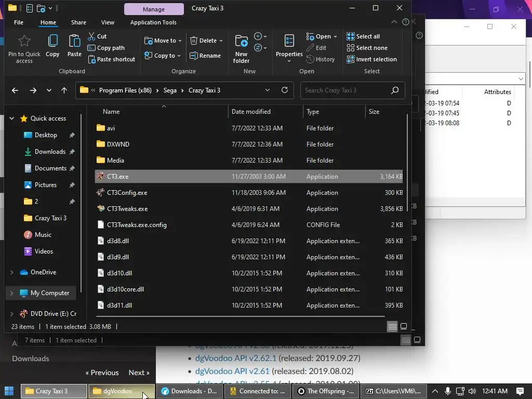This screenshot has width=532, height=399.
Task: Click the volume speaker tray icon
Action: pyautogui.click(x=472, y=391)
